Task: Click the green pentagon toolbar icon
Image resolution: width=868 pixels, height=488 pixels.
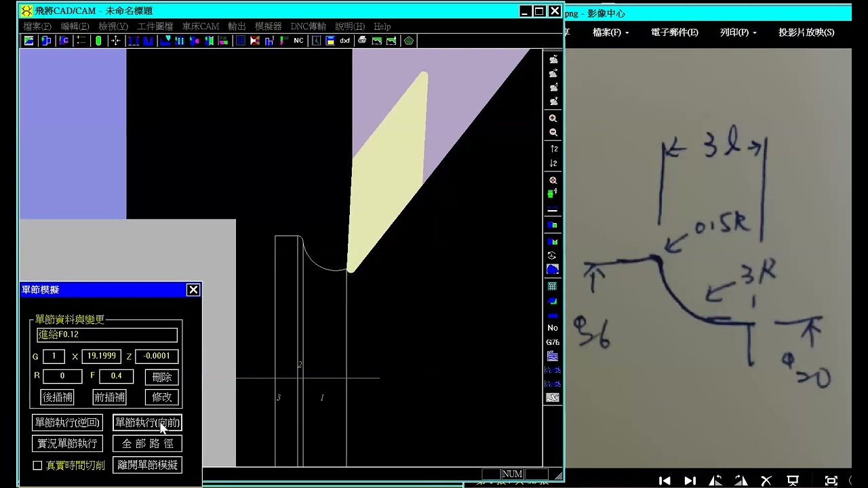Action: (x=409, y=41)
